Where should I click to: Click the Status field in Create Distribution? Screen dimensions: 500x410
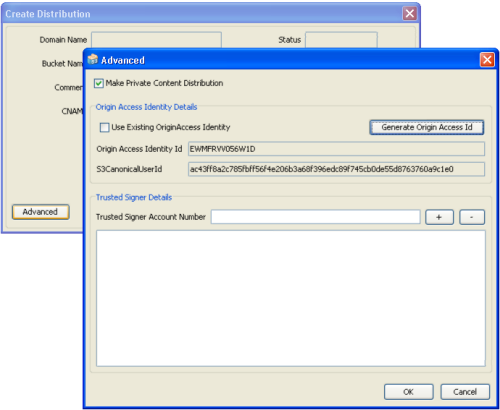click(x=342, y=40)
